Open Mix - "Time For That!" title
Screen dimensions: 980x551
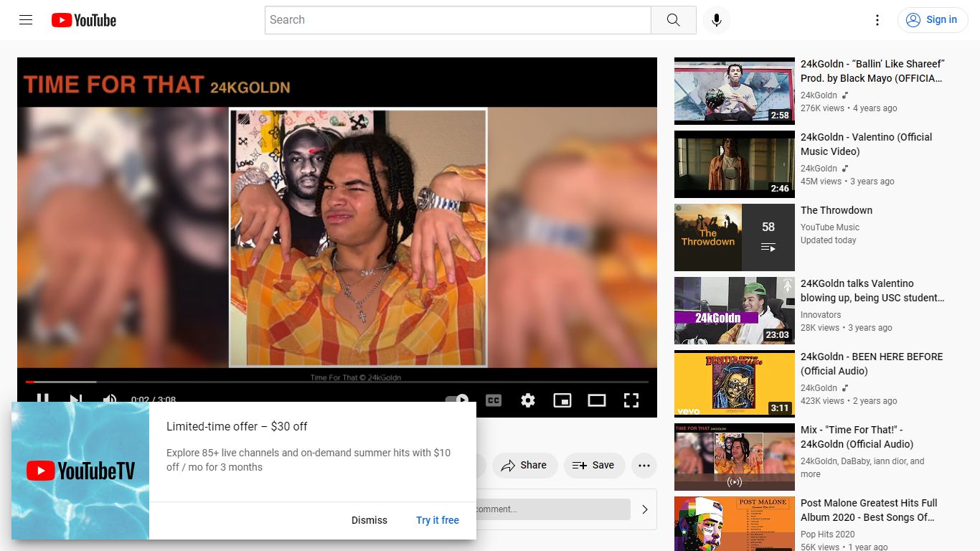coord(857,437)
